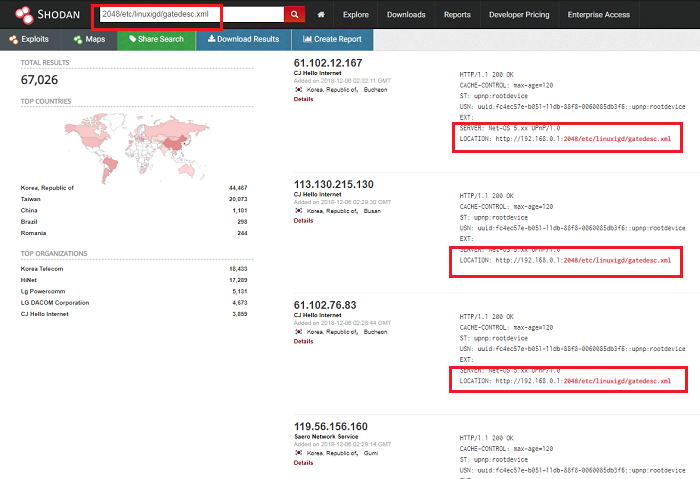Image resolution: width=700 pixels, height=479 pixels.
Task: Click the Korea flag for 119.56.156.160
Action: click(299, 453)
